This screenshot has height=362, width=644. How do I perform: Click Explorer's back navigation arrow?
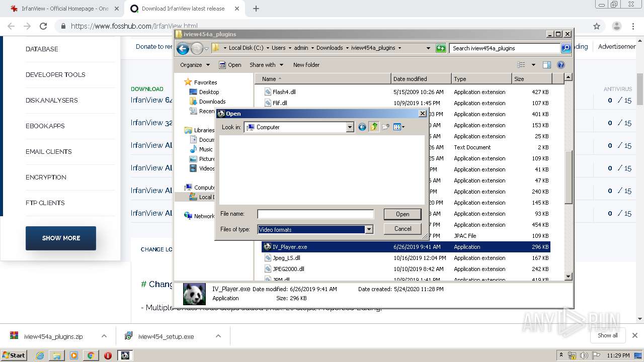[183, 48]
